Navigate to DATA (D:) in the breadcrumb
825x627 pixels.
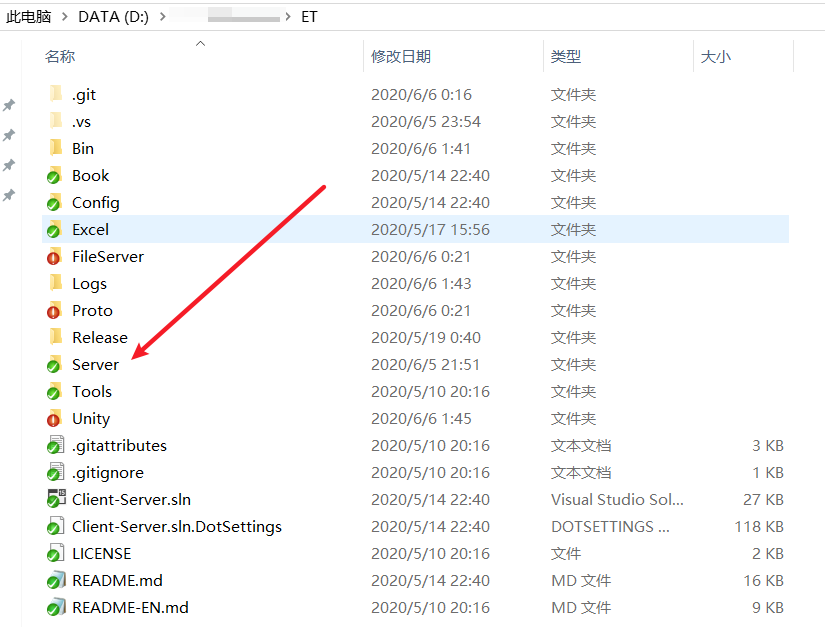click(113, 17)
